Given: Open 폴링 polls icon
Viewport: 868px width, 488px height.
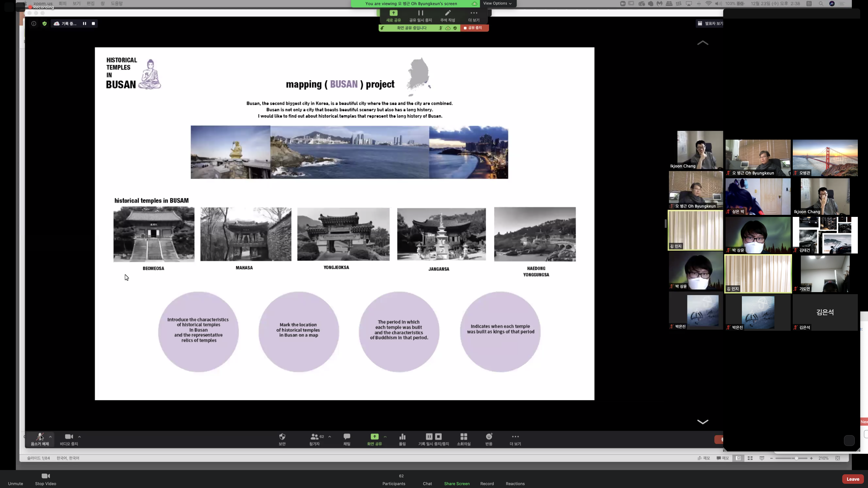Looking at the screenshot, I should pyautogui.click(x=402, y=440).
